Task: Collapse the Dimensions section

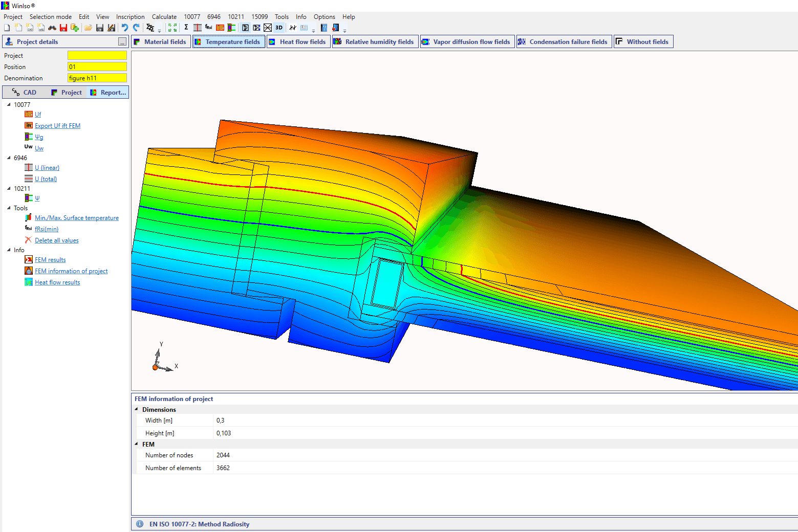Action: [x=137, y=409]
